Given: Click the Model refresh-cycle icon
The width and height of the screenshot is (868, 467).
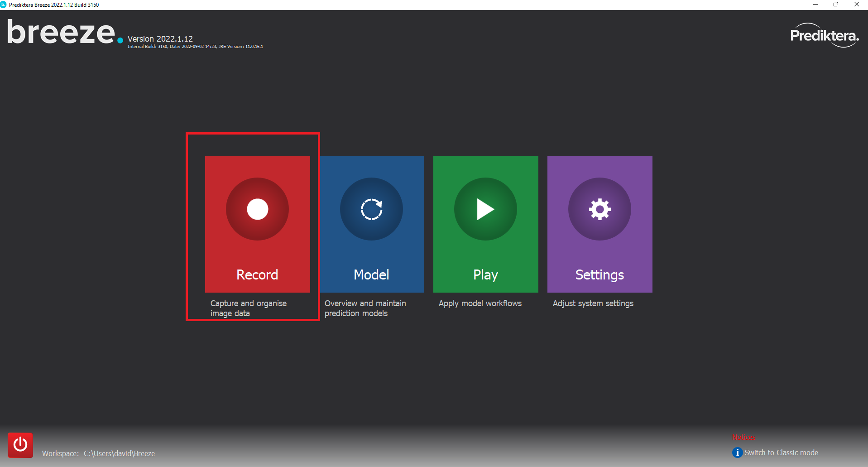Looking at the screenshot, I should tap(371, 209).
